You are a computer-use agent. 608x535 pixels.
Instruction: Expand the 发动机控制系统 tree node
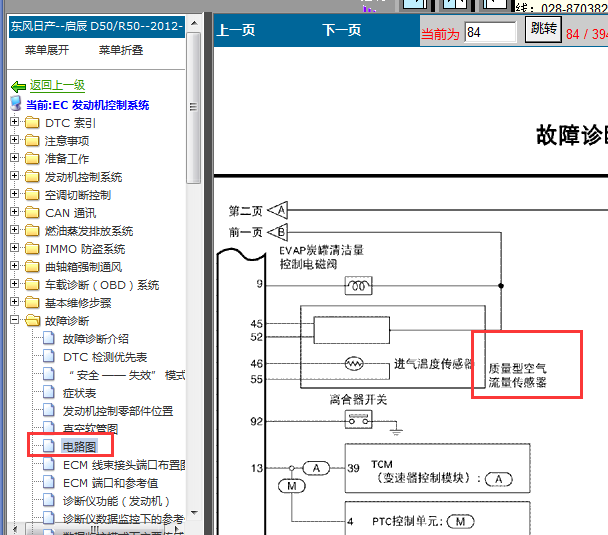[14, 176]
